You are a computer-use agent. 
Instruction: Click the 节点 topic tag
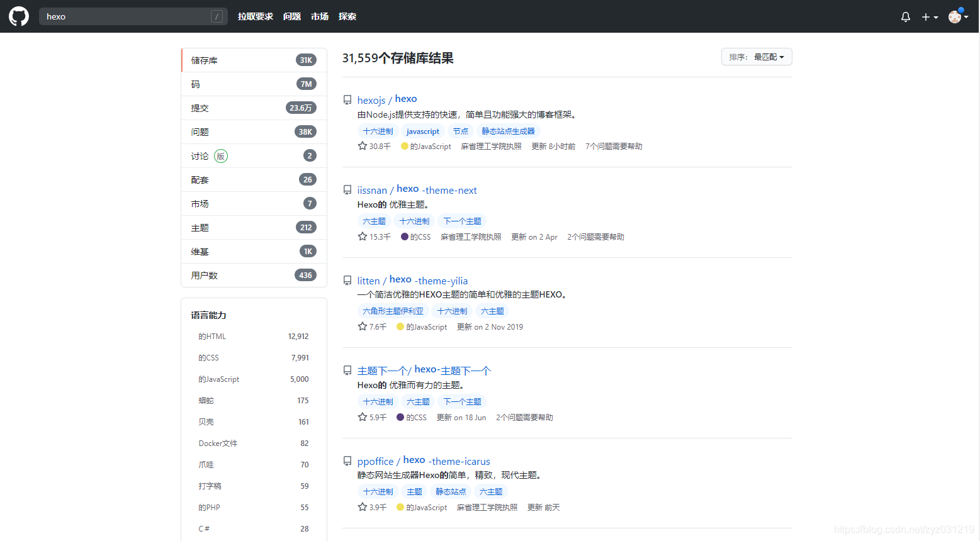tap(461, 131)
